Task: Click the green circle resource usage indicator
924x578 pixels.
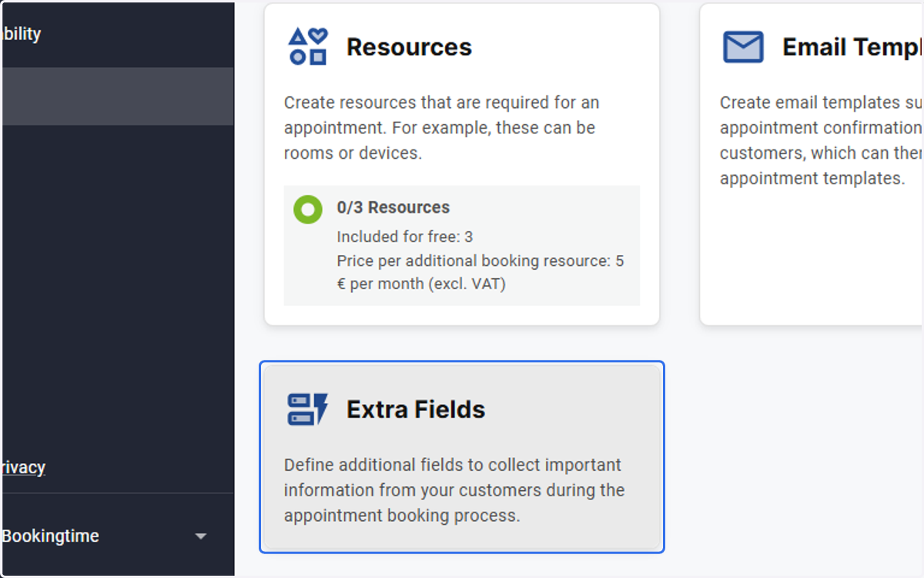Action: [308, 209]
